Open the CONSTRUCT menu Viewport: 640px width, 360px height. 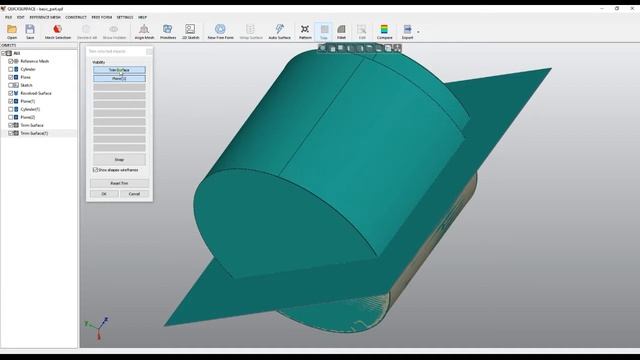[76, 17]
